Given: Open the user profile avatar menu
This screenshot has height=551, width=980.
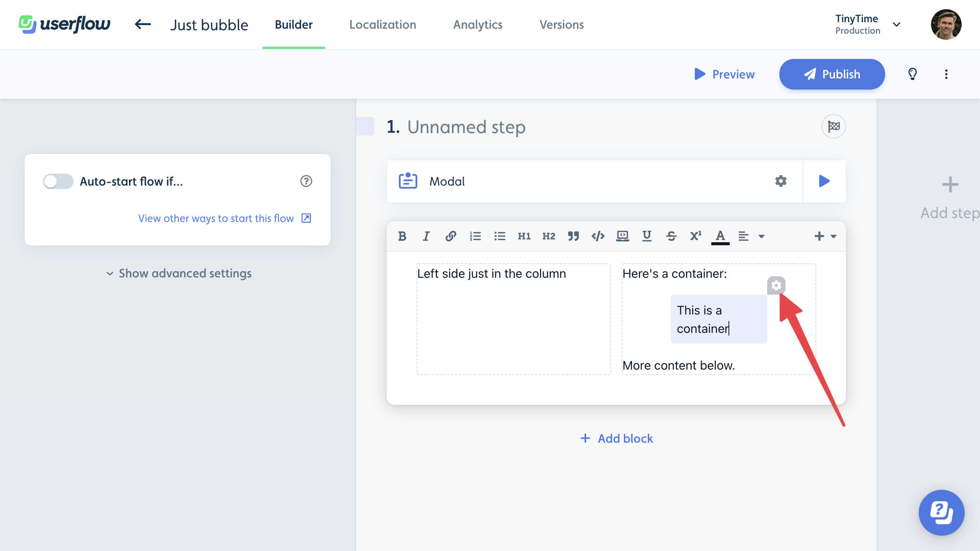Looking at the screenshot, I should pyautogui.click(x=946, y=24).
